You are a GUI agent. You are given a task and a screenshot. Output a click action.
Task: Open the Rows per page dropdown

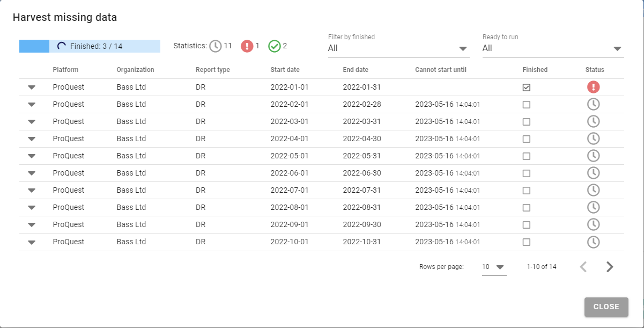[494, 267]
